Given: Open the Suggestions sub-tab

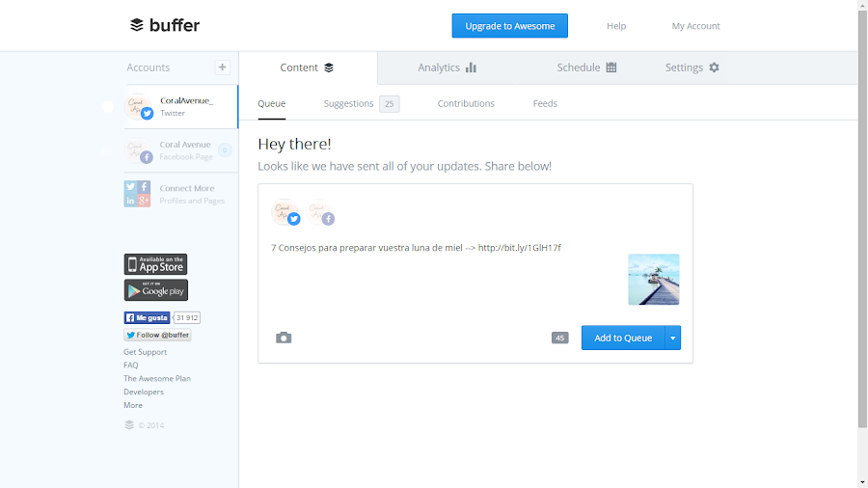Looking at the screenshot, I should (x=349, y=103).
